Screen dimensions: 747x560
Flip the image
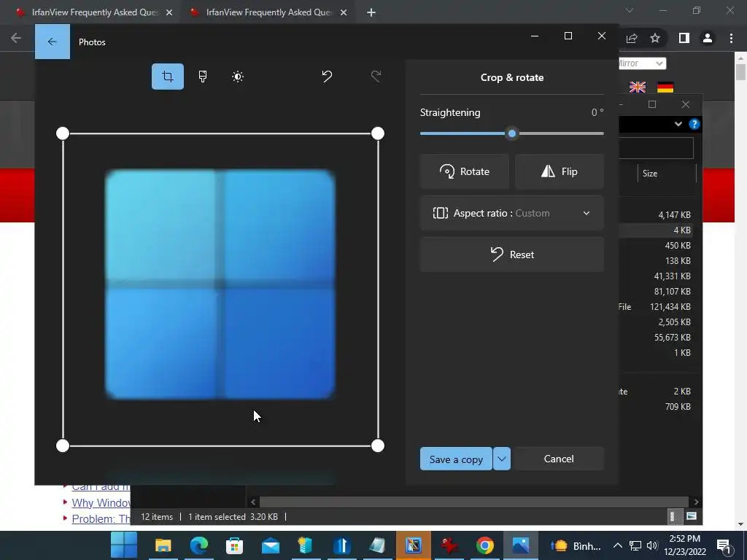[x=560, y=171]
